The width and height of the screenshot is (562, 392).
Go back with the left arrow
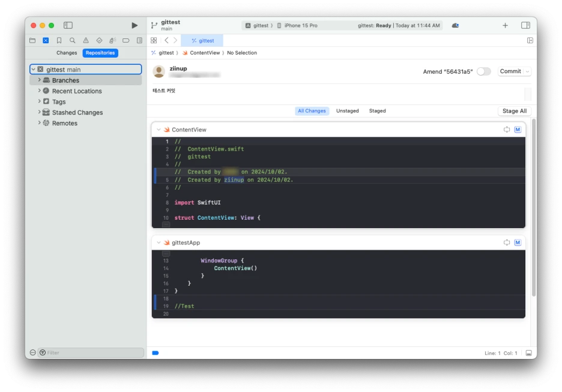166,40
